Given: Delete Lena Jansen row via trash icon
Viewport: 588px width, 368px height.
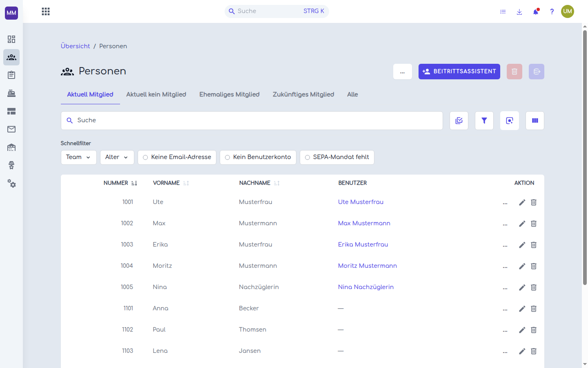Looking at the screenshot, I should pos(534,351).
